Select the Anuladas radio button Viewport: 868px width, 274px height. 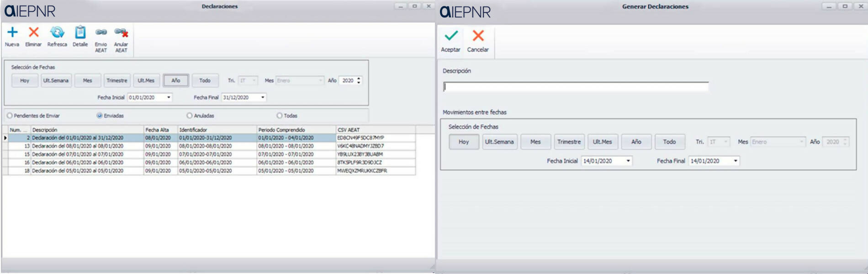pos(189,116)
